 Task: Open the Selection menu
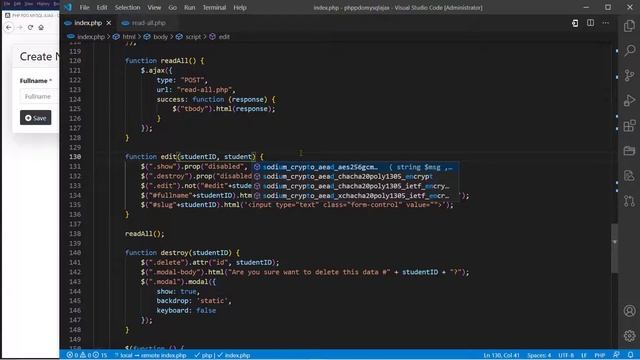(127, 7)
